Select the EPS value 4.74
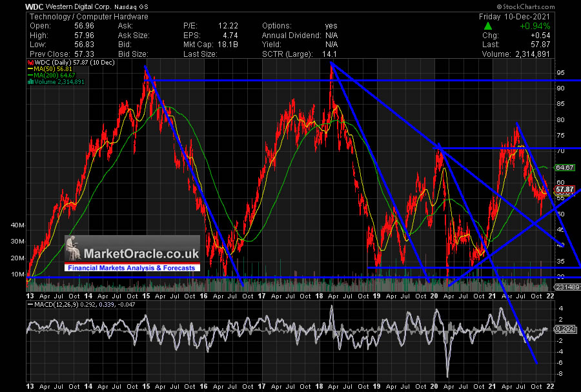This screenshot has height=392, width=581. point(230,36)
